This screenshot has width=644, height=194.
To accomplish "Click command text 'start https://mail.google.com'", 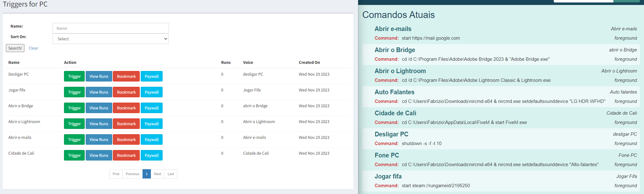I will [431, 38].
